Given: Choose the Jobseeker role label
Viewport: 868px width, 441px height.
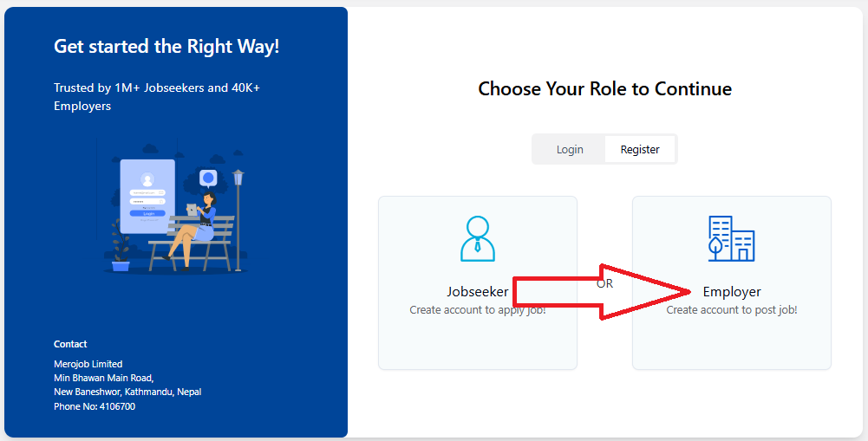Looking at the screenshot, I should [477, 292].
